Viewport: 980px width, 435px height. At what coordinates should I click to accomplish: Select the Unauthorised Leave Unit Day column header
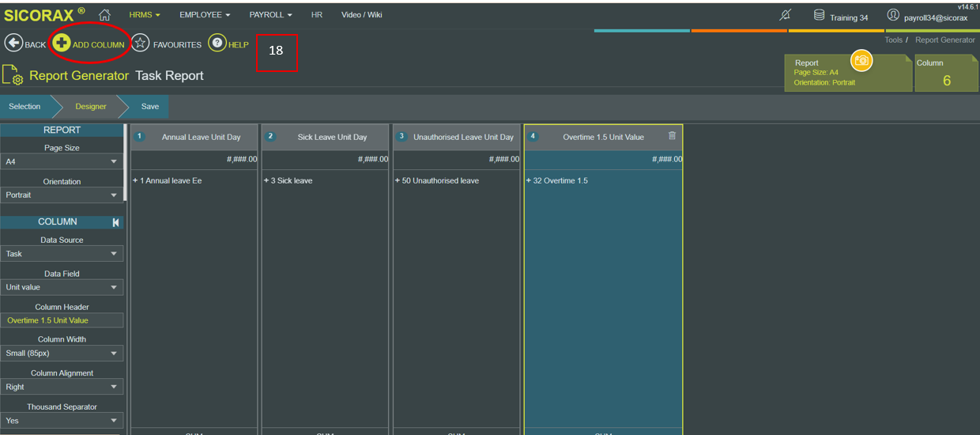457,137
